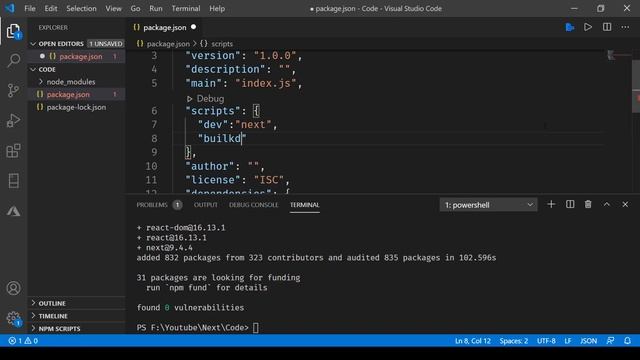The image size is (640, 360).
Task: Click the blue run/debug icon in editor toolbar
Action: tap(570, 27)
